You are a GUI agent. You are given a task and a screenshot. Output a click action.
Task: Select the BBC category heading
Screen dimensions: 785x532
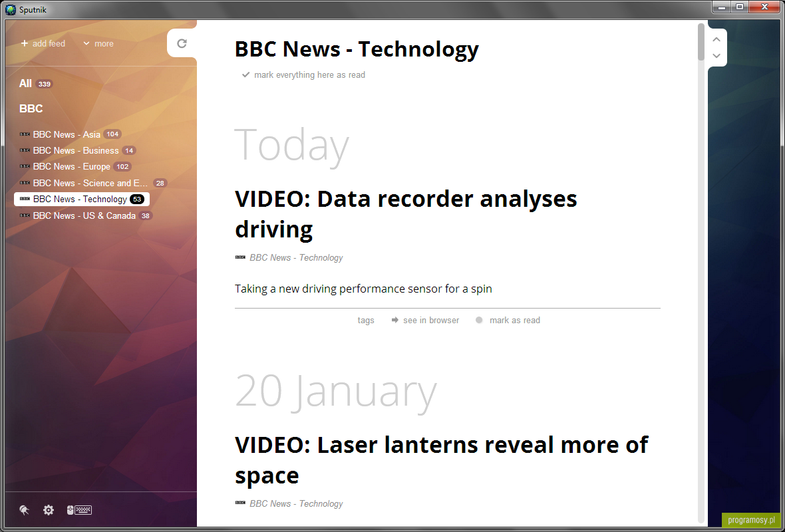coord(31,108)
